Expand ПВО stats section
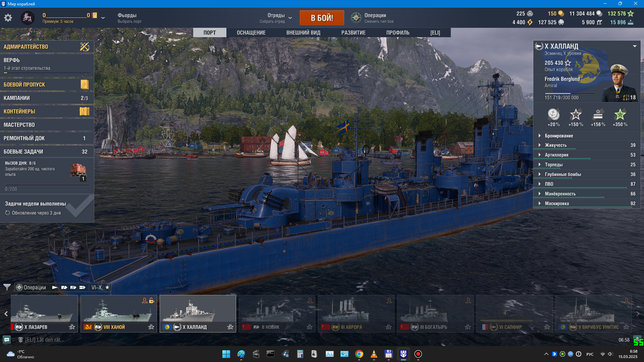 pos(587,184)
